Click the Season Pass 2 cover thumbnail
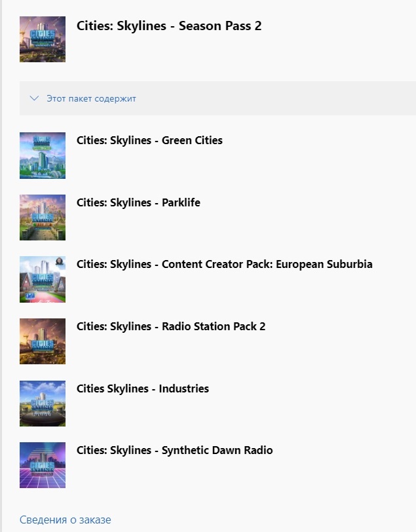 (x=43, y=39)
